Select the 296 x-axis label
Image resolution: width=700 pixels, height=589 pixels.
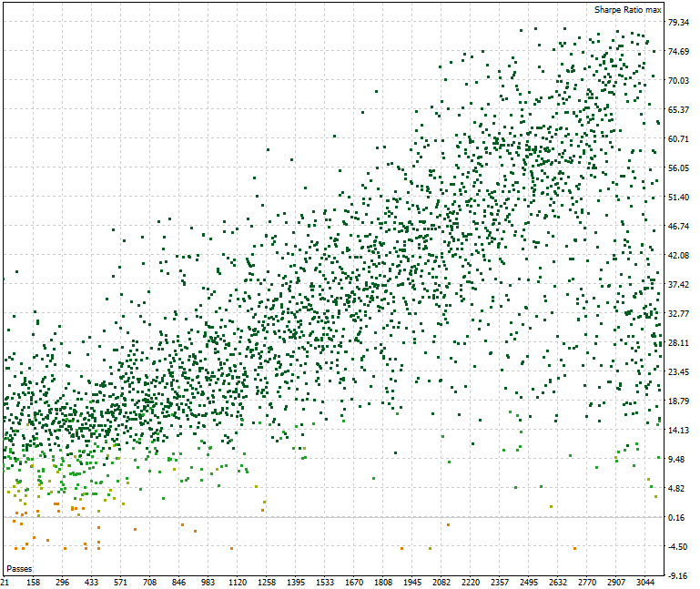coord(62,583)
